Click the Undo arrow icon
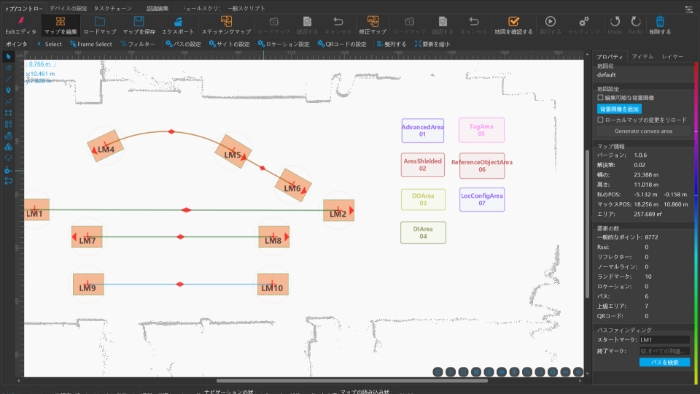 (615, 21)
